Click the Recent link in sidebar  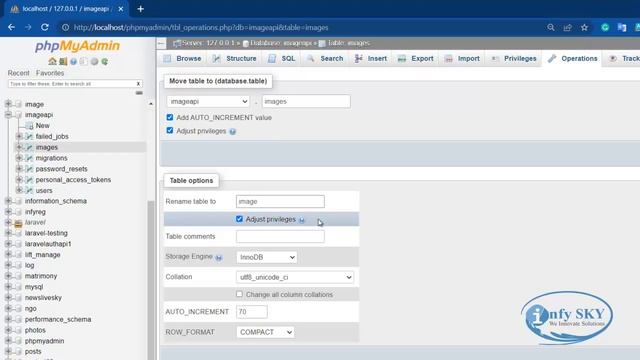pos(18,73)
